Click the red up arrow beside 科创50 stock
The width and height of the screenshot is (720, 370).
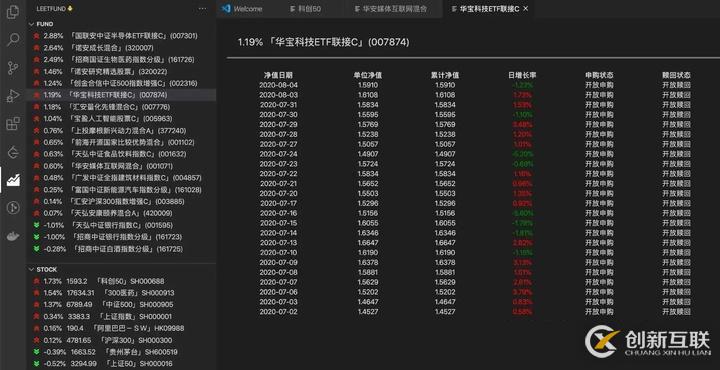[36, 281]
